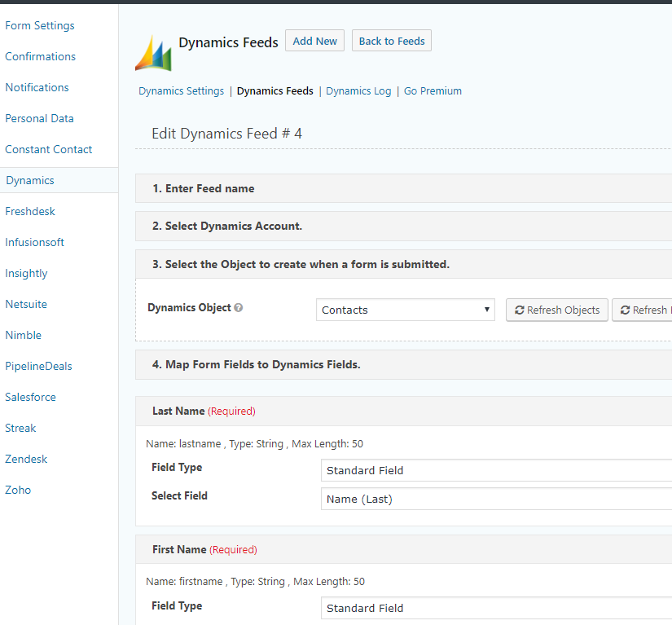
Task: Open the Select Field dropdown showing Name (Last)
Action: tap(496, 499)
